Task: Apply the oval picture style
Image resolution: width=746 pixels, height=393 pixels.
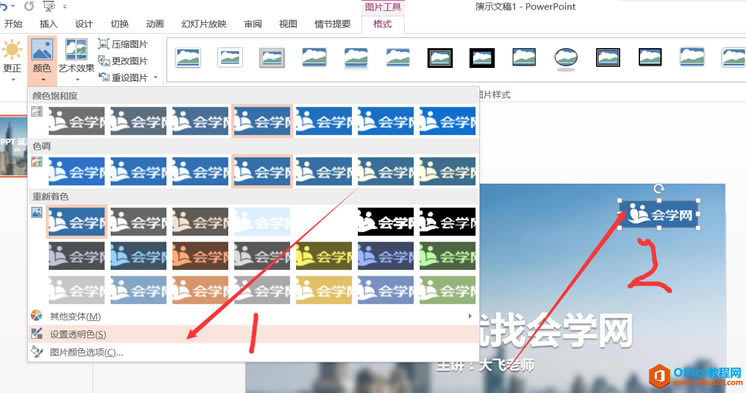Action: pyautogui.click(x=566, y=59)
